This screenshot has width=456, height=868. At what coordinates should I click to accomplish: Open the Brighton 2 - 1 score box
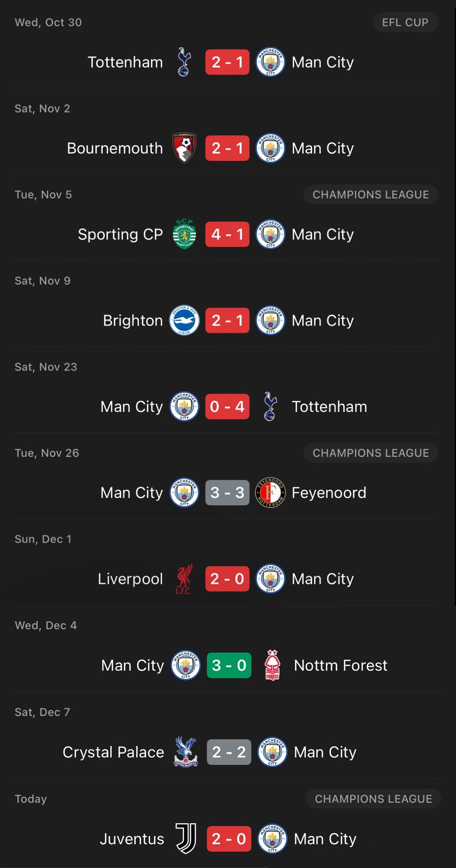[x=227, y=320]
